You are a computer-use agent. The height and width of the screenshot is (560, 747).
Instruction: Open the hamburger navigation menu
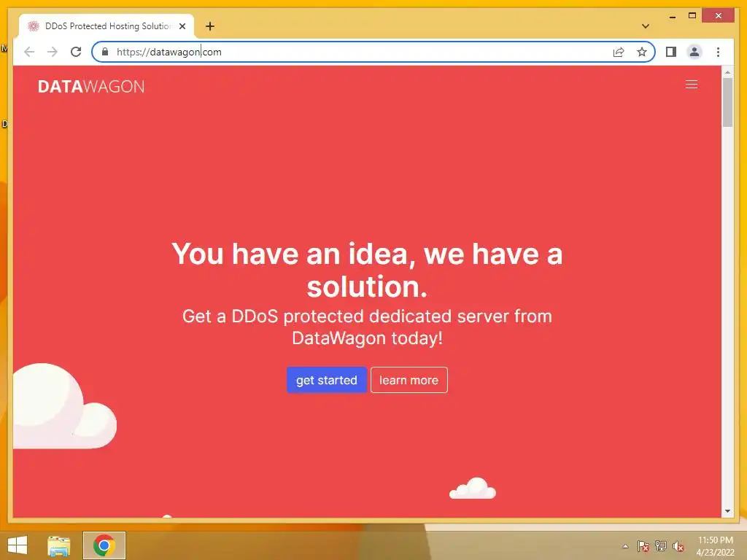(x=692, y=85)
